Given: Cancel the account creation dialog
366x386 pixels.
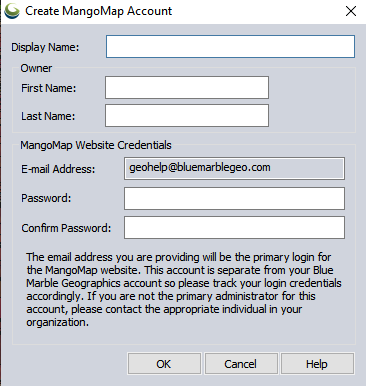Looking at the screenshot, I should tap(241, 364).
